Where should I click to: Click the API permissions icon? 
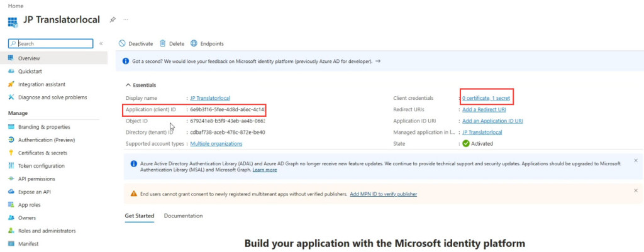click(11, 179)
